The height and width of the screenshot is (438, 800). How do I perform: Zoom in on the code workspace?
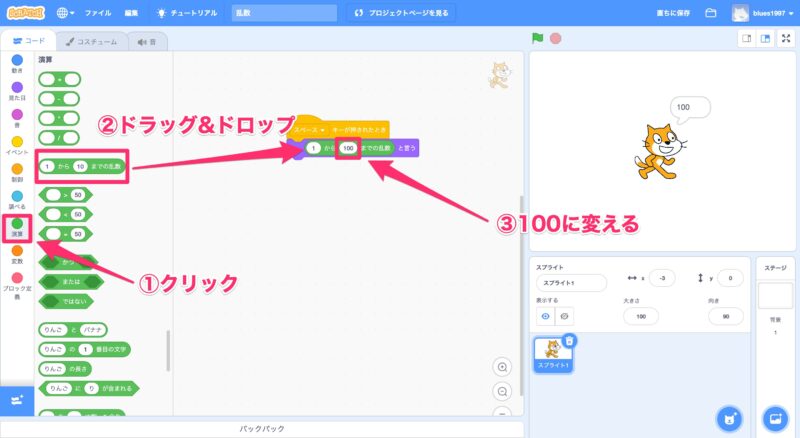502,367
